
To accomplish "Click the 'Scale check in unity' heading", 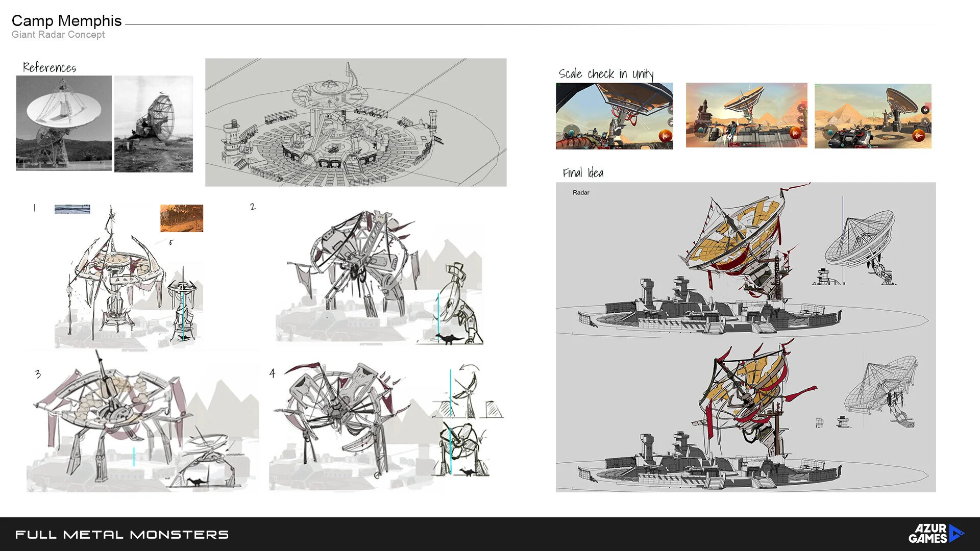I will (x=606, y=74).
